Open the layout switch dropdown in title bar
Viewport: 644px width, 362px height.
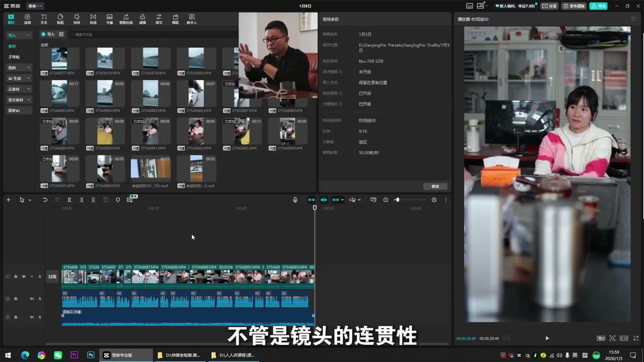pos(481,6)
